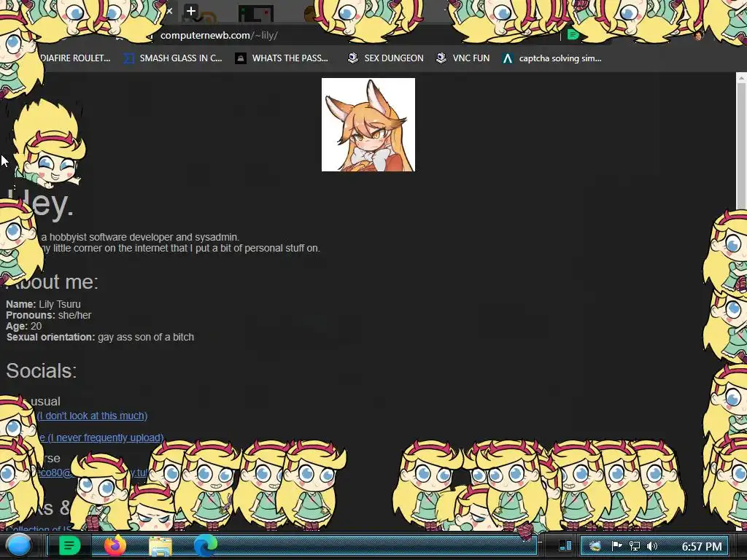Click the WHATS THE PASS bookmark favicon
747x560 pixels.
pos(241,58)
